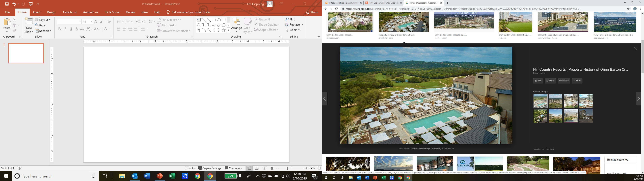Reset the slide layout

pyautogui.click(x=41, y=25)
